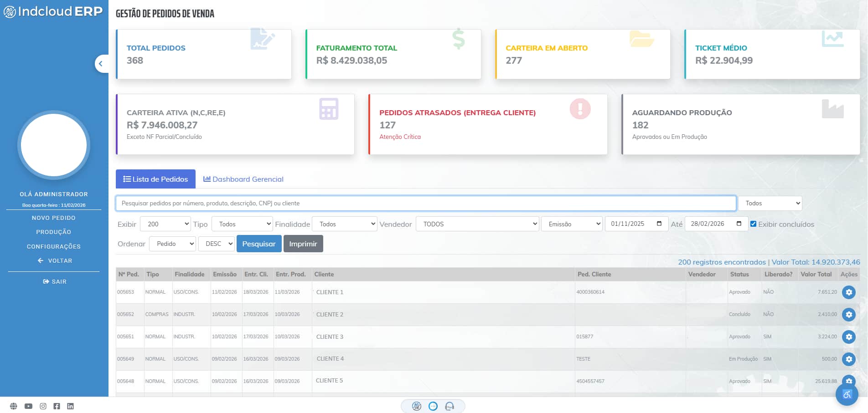The image size is (868, 413).
Task: Open the Finalidade filter dropdown
Action: coord(345,224)
